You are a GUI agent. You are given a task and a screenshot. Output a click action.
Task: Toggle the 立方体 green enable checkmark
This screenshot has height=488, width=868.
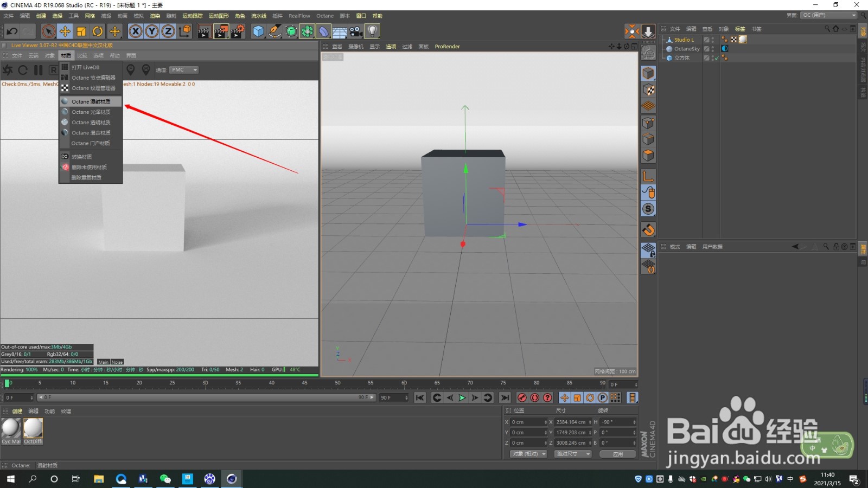(x=717, y=58)
